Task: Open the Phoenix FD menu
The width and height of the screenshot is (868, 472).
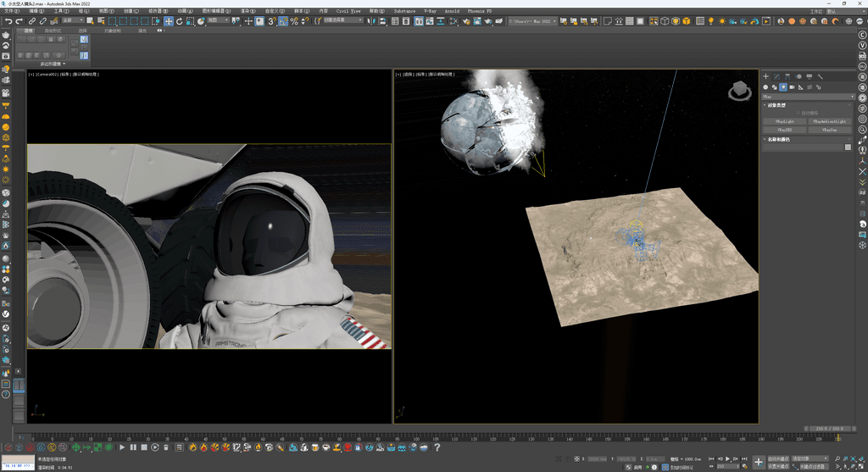Action: click(x=480, y=11)
